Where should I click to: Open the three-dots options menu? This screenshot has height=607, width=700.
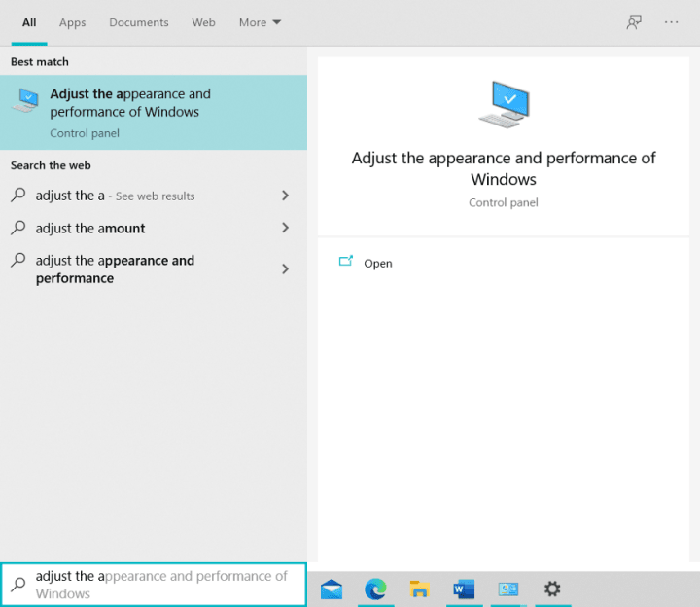coord(671,22)
